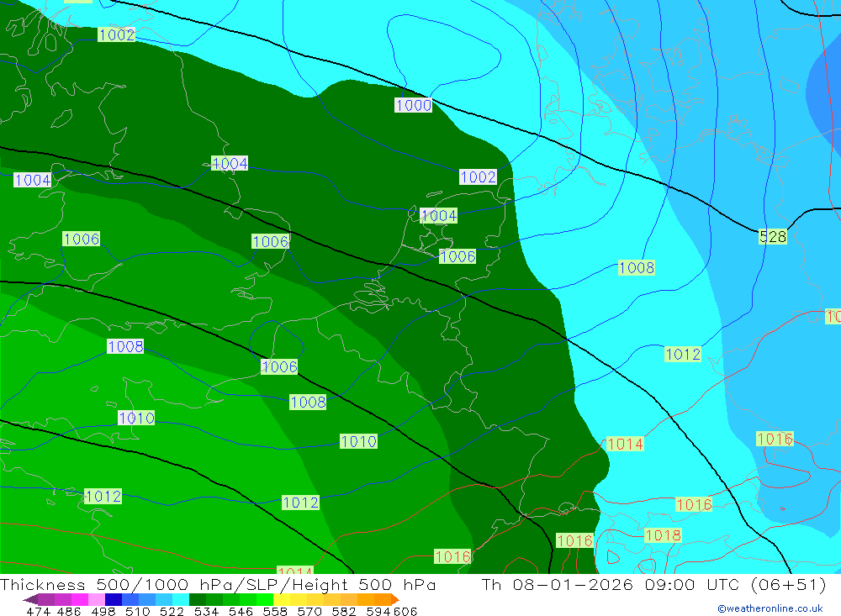Image resolution: width=841 pixels, height=616 pixels.
Task: Select the fully visible red 1014 label
Action: 625,444
